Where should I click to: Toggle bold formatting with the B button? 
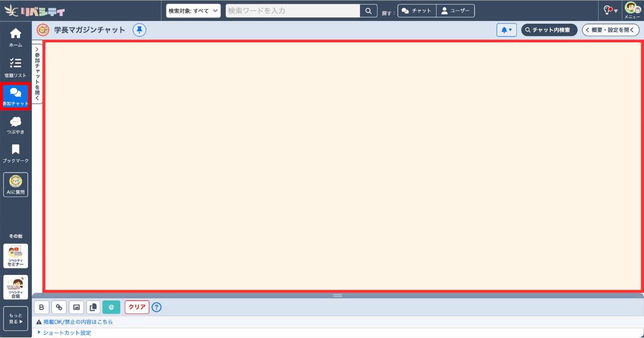(41, 307)
